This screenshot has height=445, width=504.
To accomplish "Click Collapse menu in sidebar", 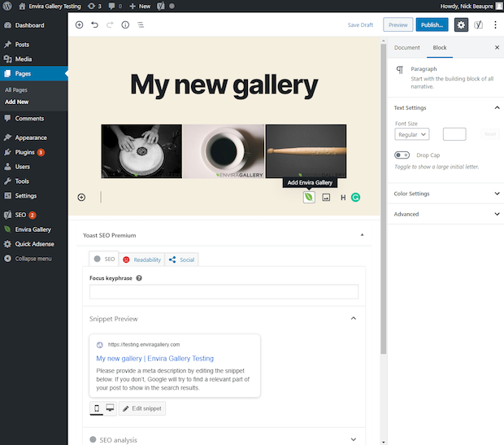I will [x=34, y=259].
